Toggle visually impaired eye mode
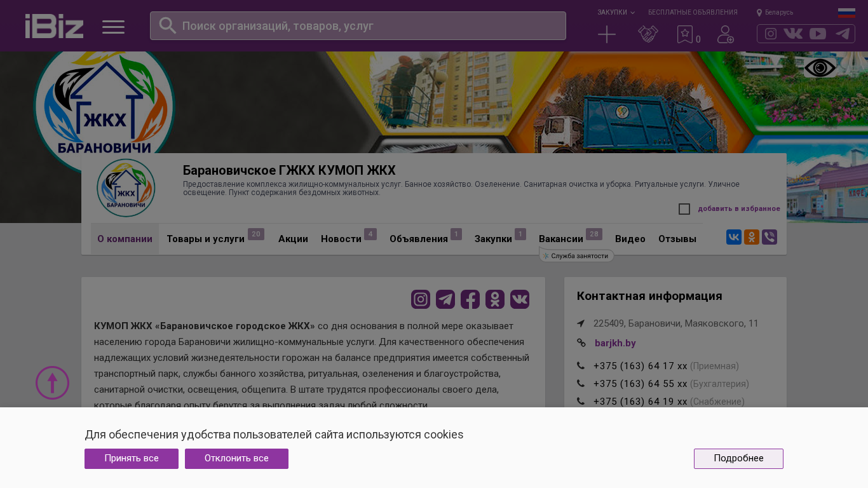 820,68
